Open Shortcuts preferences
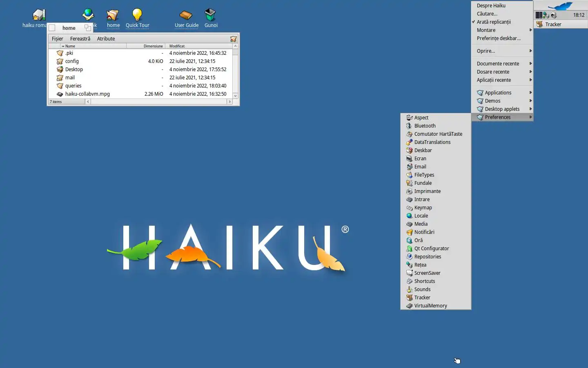The height and width of the screenshot is (368, 588). pyautogui.click(x=436, y=281)
